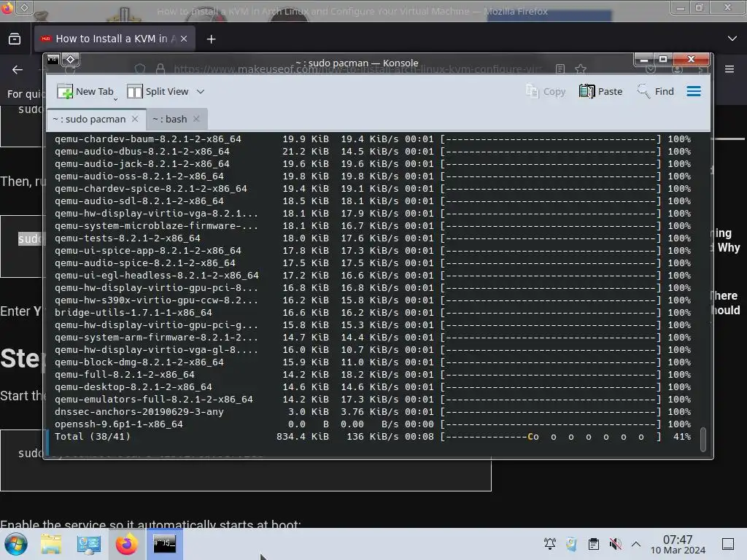
Task: Open a New Tab in Konsole
Action: [x=85, y=91]
